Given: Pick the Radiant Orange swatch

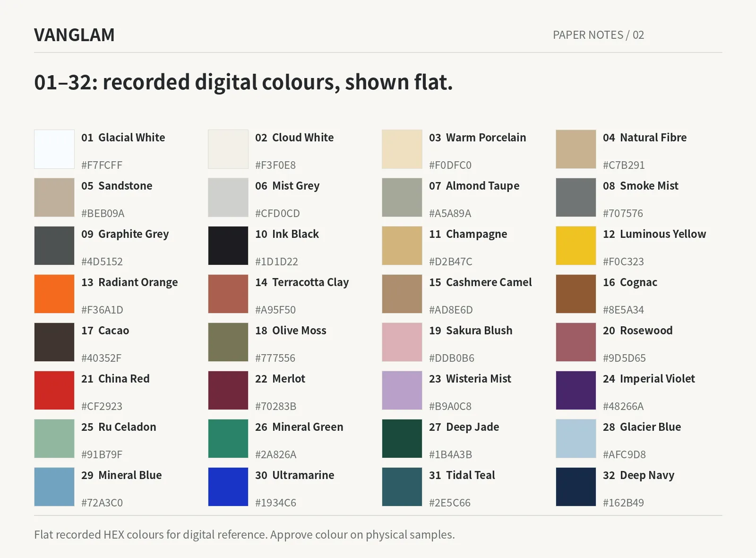Looking at the screenshot, I should point(54,294).
